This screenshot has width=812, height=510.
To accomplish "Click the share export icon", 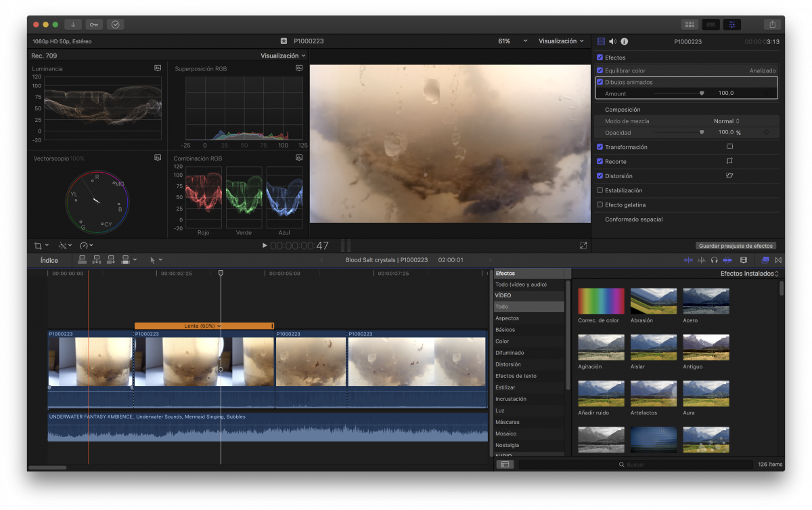I will click(x=772, y=24).
